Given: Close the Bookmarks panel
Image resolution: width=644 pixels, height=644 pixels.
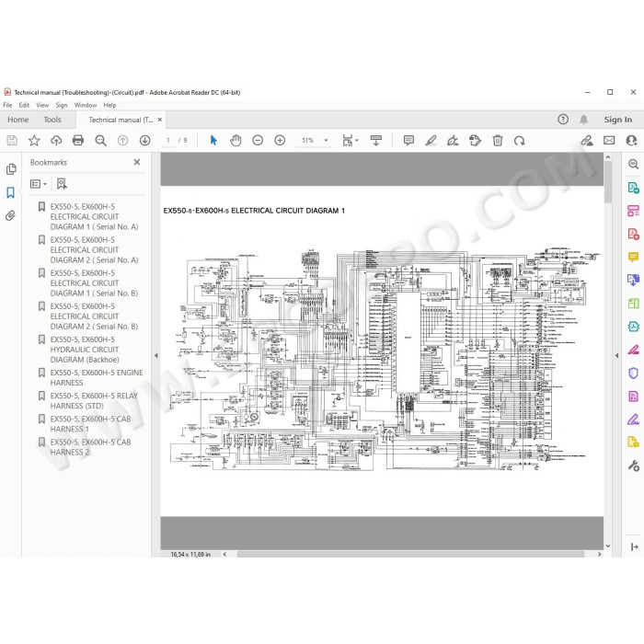Looking at the screenshot, I should 137,162.
